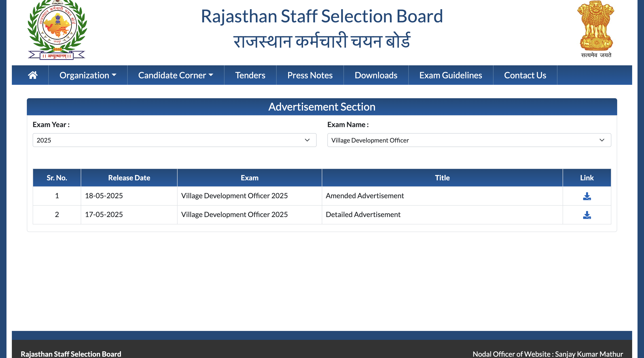Open the Contact Us page
644x358 pixels.
coord(525,75)
